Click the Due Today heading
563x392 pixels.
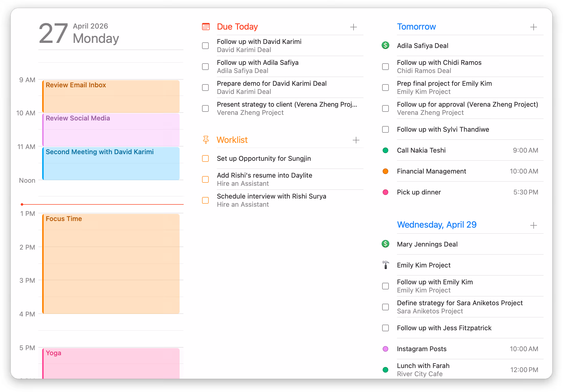pos(237,27)
